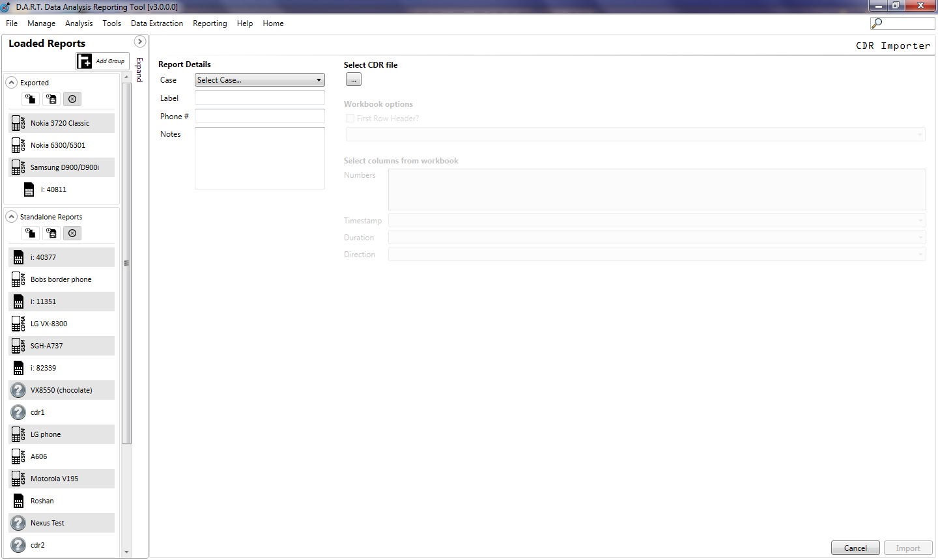This screenshot has height=560, width=938.
Task: Add file report to the Exported group
Action: (x=31, y=99)
